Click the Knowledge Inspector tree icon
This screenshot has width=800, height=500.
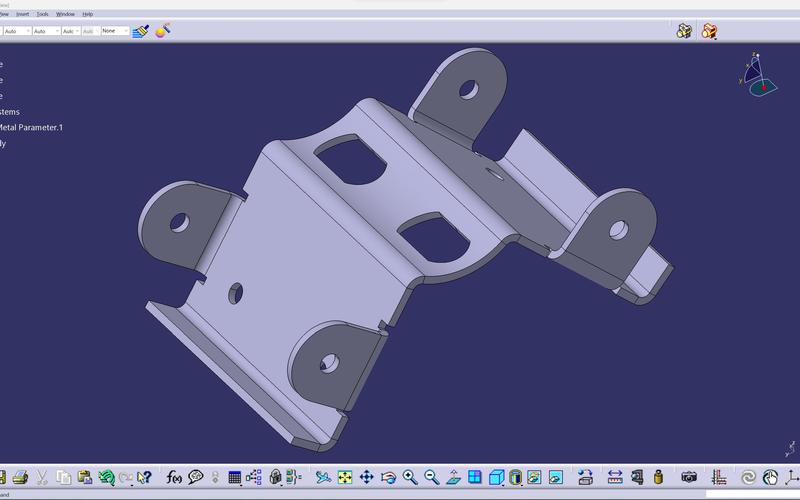pyautogui.click(x=254, y=478)
